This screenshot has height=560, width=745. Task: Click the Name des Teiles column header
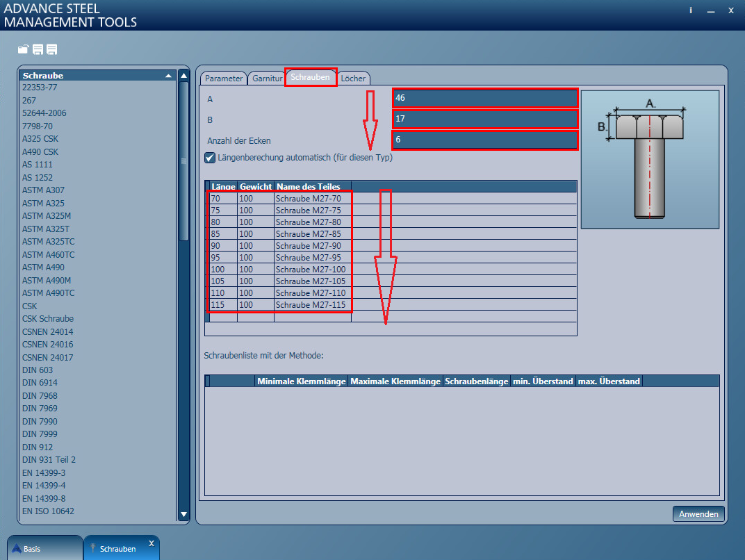click(313, 186)
